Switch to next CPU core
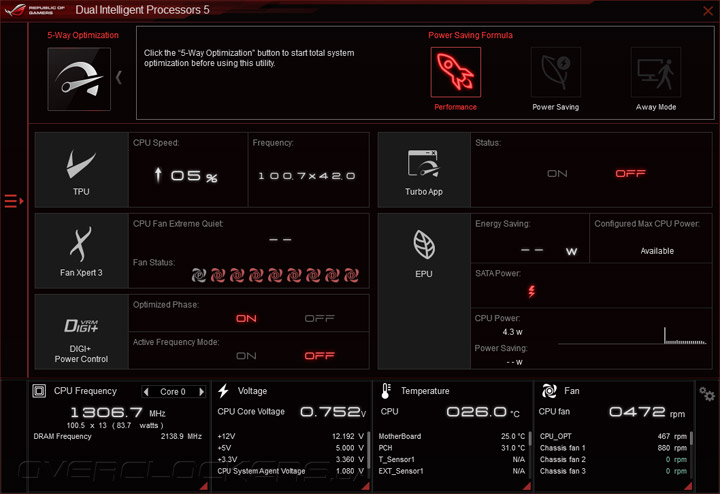 point(201,392)
